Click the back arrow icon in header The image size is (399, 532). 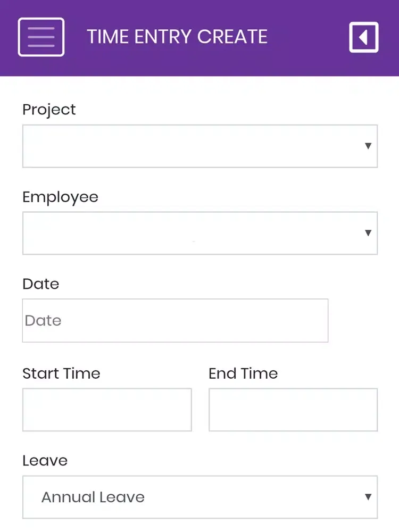364,37
